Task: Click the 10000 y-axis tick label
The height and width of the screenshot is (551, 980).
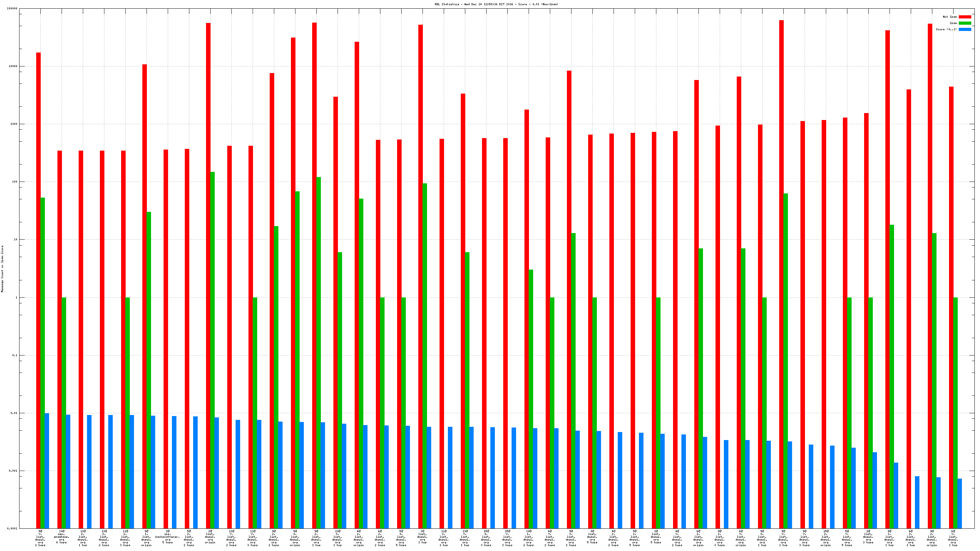Action: (x=13, y=66)
